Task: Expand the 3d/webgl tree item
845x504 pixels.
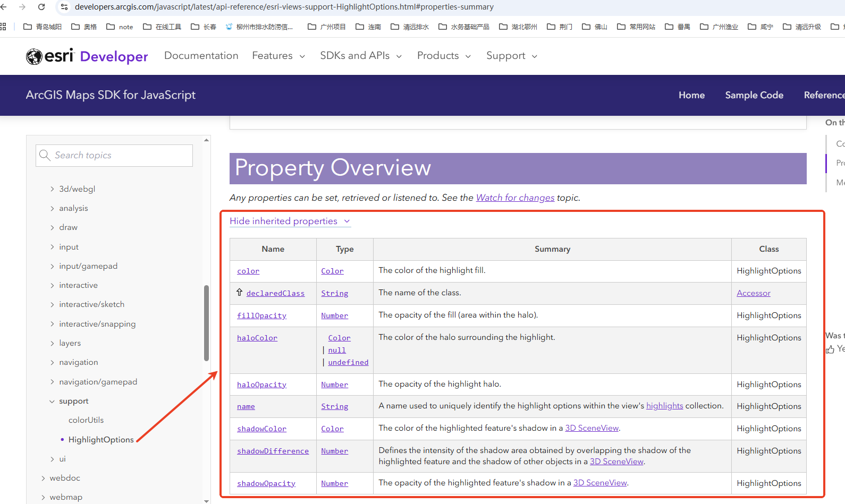Action: pyautogui.click(x=52, y=189)
